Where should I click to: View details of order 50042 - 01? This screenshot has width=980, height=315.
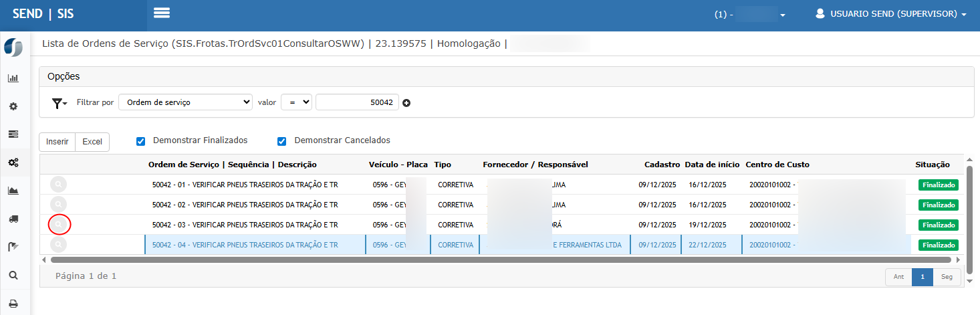[x=58, y=185]
